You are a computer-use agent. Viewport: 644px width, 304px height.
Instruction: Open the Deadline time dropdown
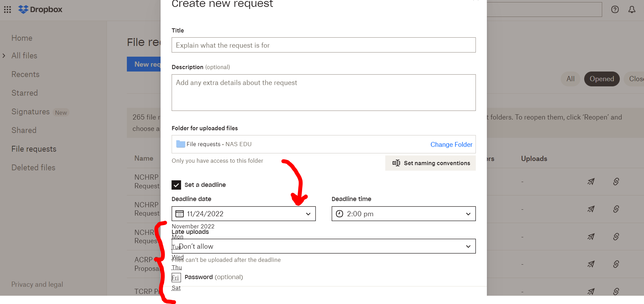click(404, 214)
